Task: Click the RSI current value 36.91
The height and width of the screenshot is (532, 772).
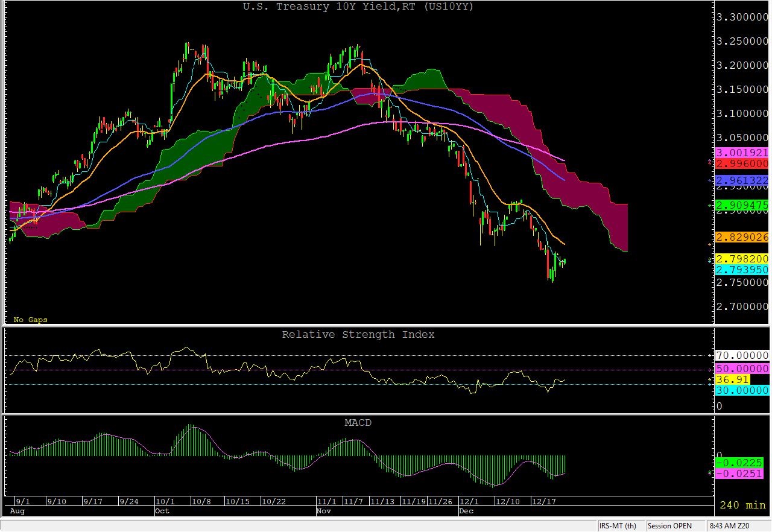Action: coord(732,379)
